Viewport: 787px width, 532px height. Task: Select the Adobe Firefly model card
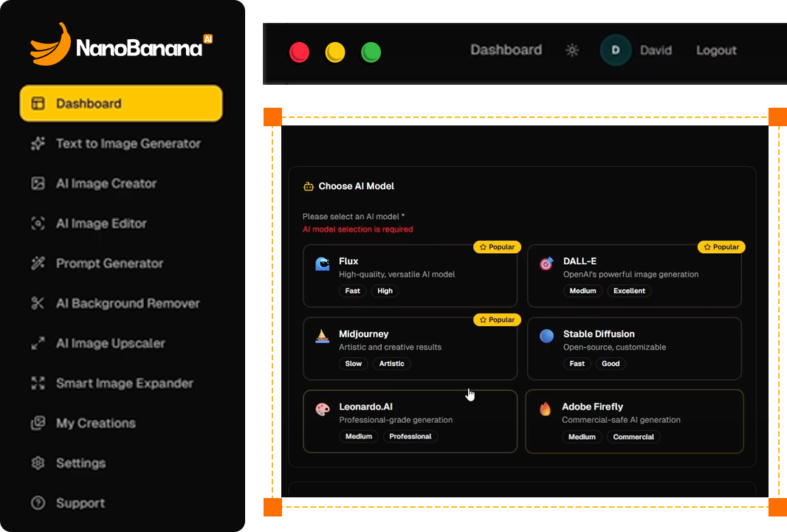pyautogui.click(x=634, y=421)
